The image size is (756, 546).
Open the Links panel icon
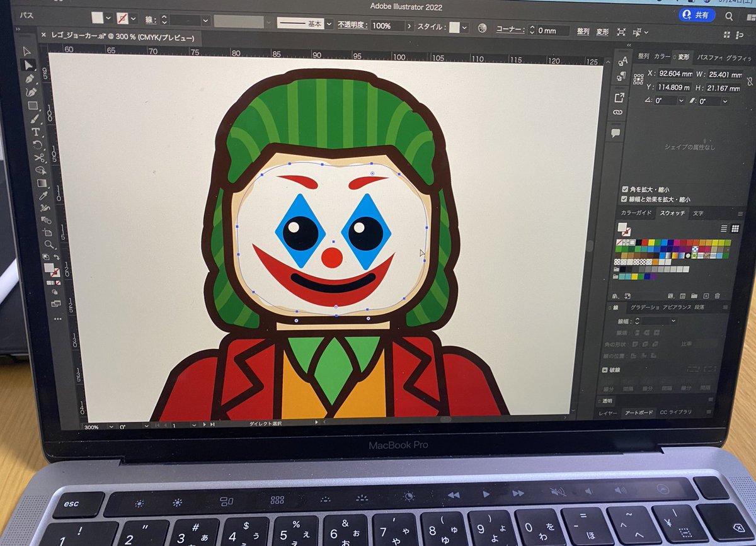click(617, 112)
